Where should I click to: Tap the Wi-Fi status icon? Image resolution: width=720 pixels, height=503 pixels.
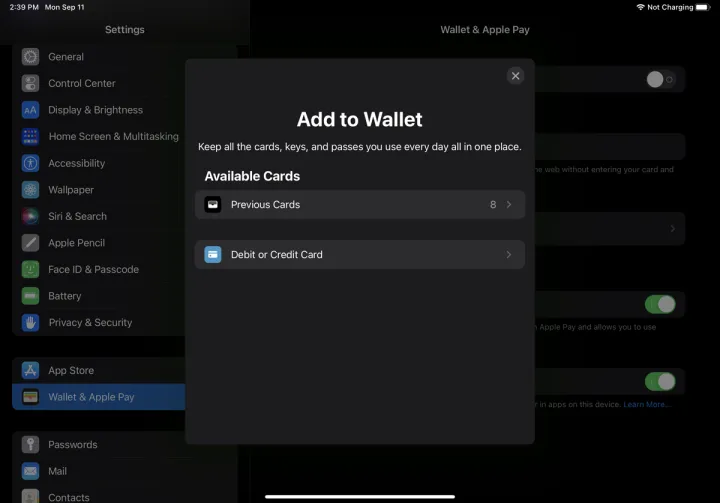(x=640, y=7)
